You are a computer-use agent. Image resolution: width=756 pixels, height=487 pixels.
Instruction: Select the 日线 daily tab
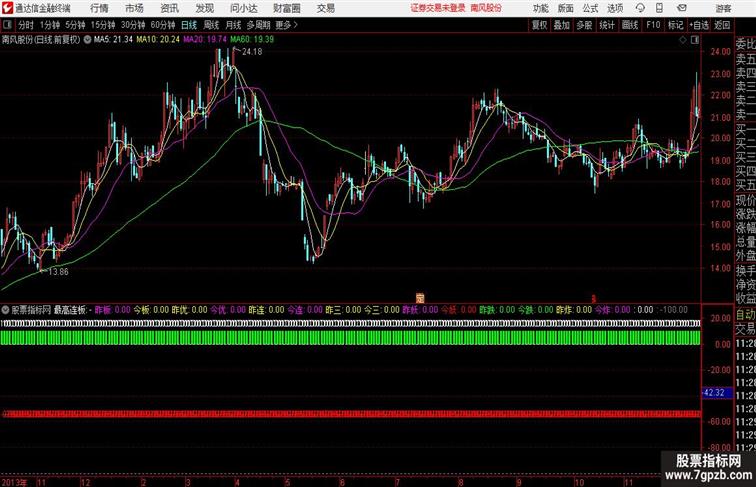point(189,25)
